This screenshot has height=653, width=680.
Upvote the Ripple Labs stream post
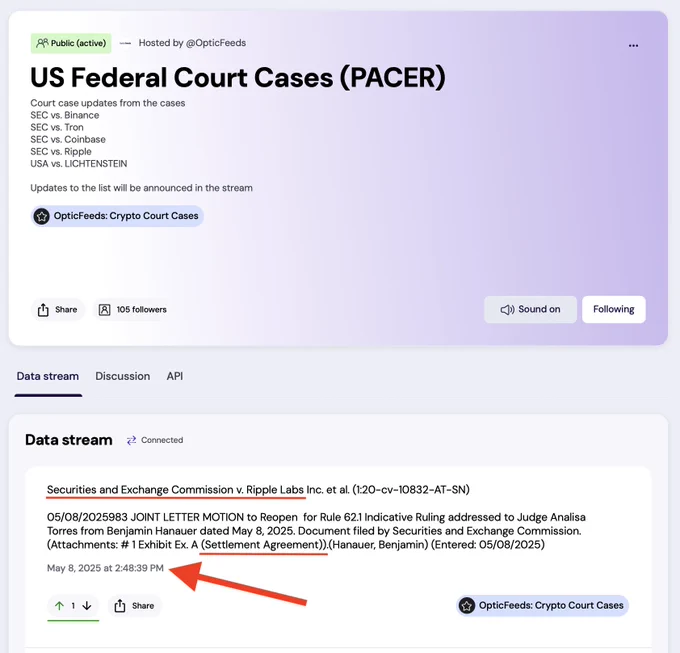59,606
